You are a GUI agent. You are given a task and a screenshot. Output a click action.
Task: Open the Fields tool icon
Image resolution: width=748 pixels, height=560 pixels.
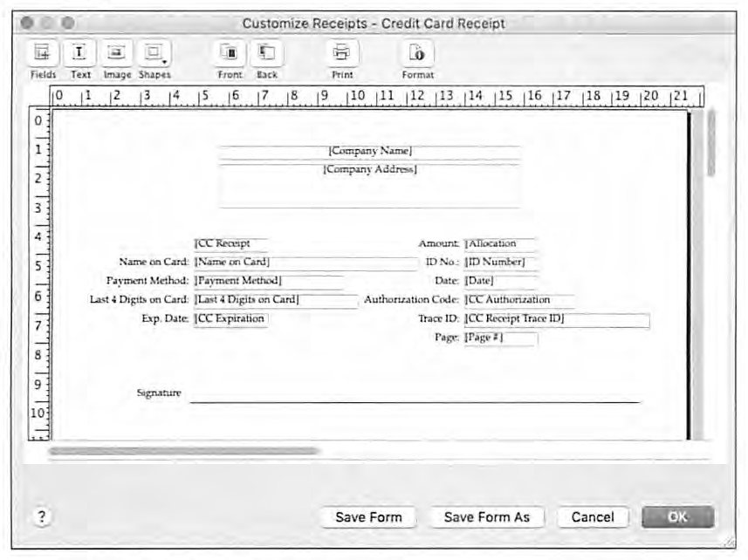pyautogui.click(x=43, y=52)
